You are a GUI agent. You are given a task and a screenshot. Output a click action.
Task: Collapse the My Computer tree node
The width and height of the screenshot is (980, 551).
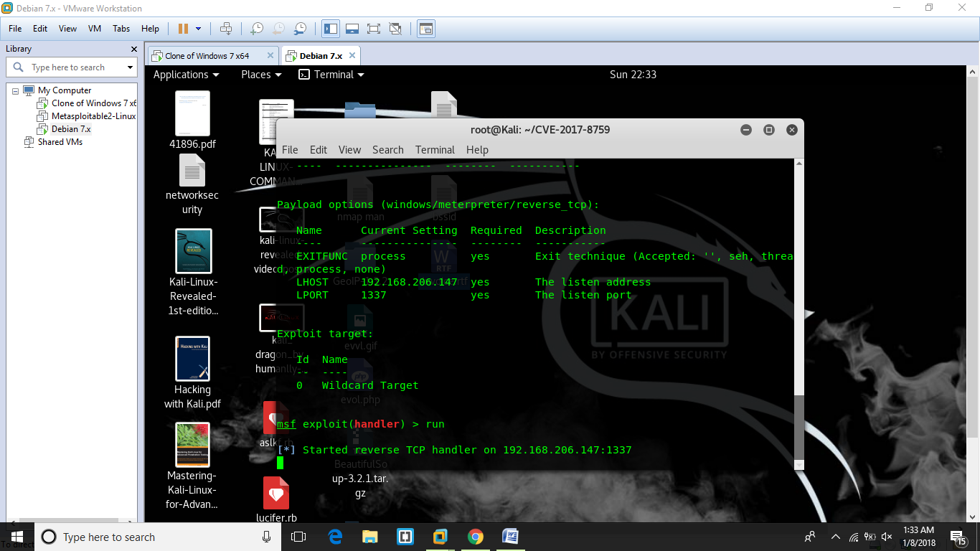tap(15, 90)
